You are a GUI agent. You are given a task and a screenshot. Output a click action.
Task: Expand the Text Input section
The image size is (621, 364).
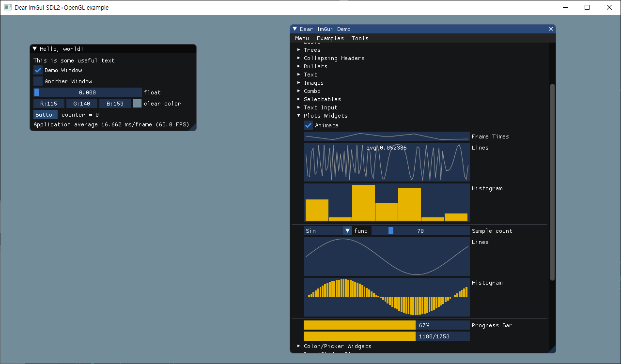tap(317, 107)
